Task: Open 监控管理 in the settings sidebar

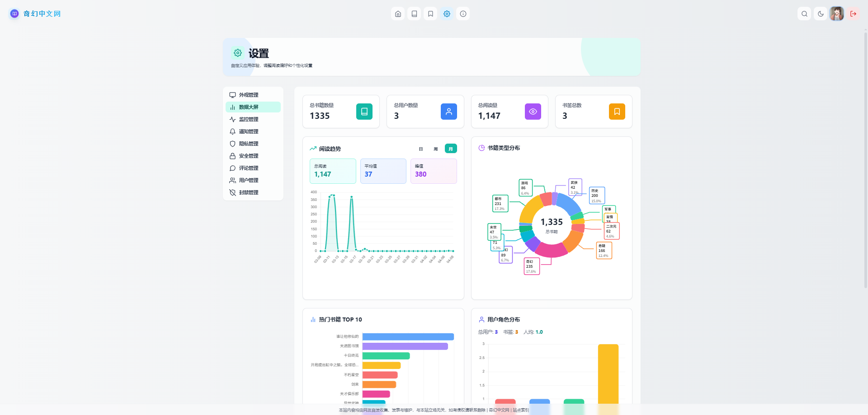Action: point(253,119)
